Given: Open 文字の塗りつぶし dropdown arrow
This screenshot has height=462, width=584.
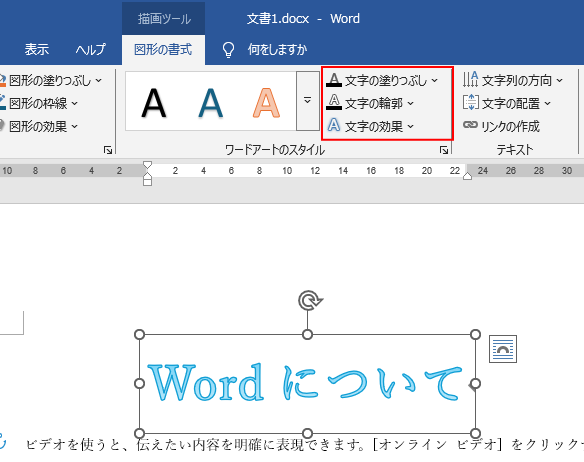Looking at the screenshot, I should coord(435,80).
